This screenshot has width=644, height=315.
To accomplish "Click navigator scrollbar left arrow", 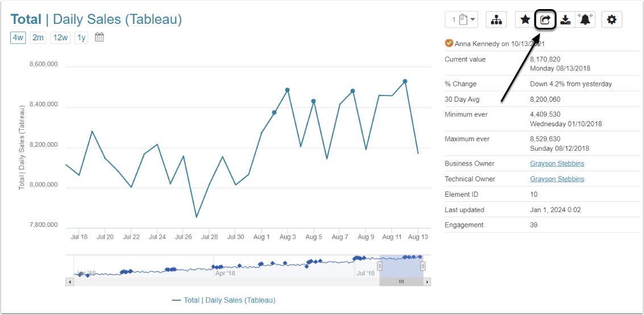I will point(70,281).
